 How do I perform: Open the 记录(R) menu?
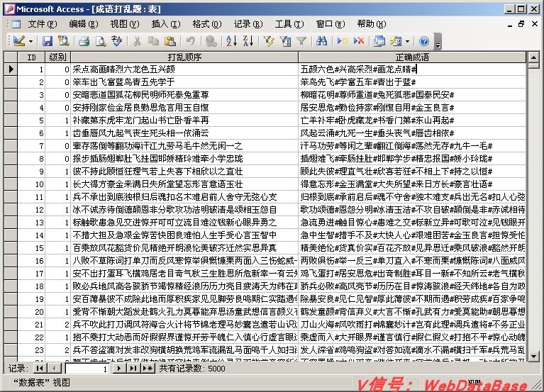click(x=248, y=24)
